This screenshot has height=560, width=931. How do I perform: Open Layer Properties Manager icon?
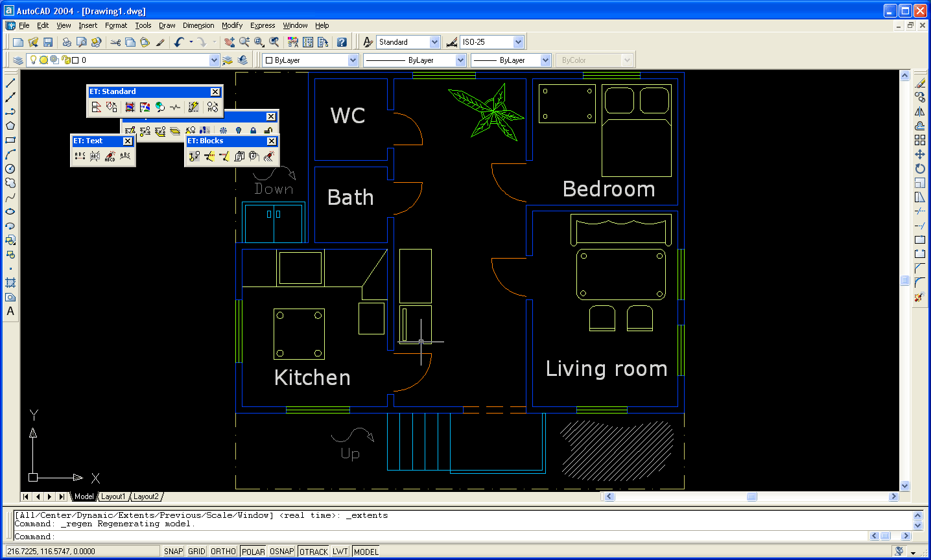click(x=18, y=60)
